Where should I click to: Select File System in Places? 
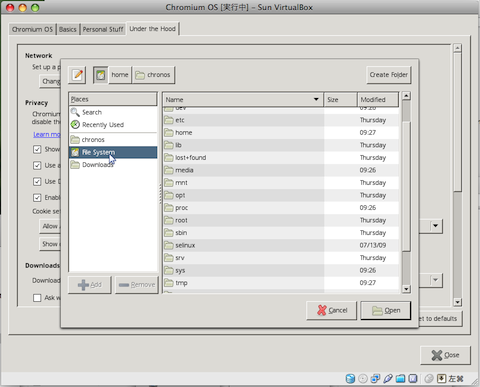coord(113,152)
